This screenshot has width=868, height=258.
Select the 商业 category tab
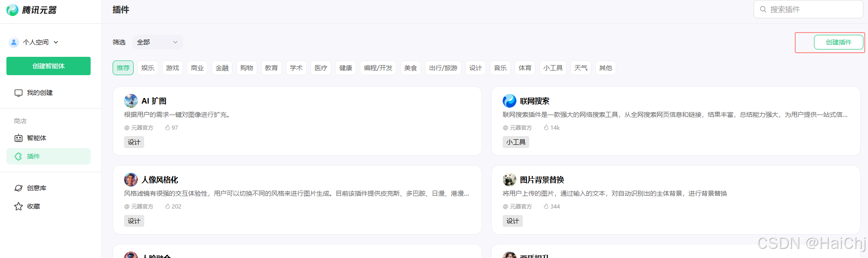click(197, 68)
